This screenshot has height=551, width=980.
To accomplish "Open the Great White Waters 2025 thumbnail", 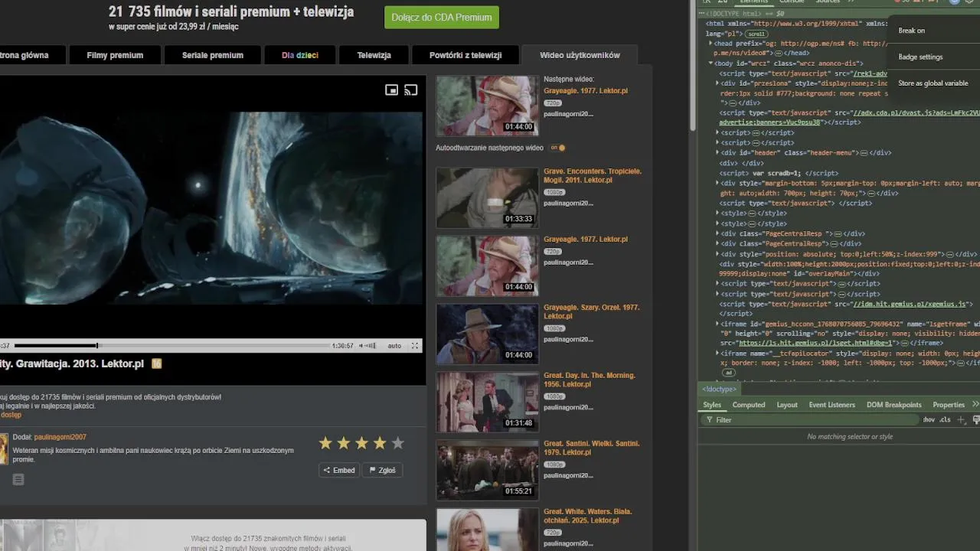I will pos(488,530).
